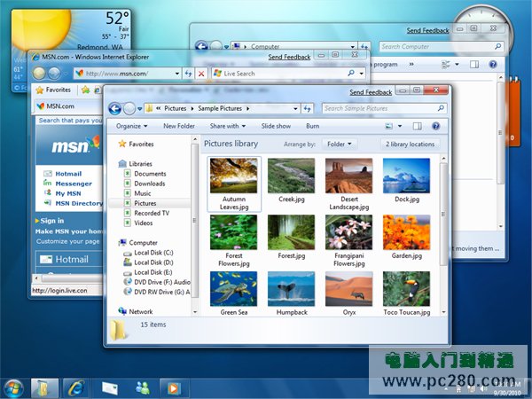Screen dimensions: 532x399
Task: Select Network in navigation pane
Action: (x=136, y=311)
